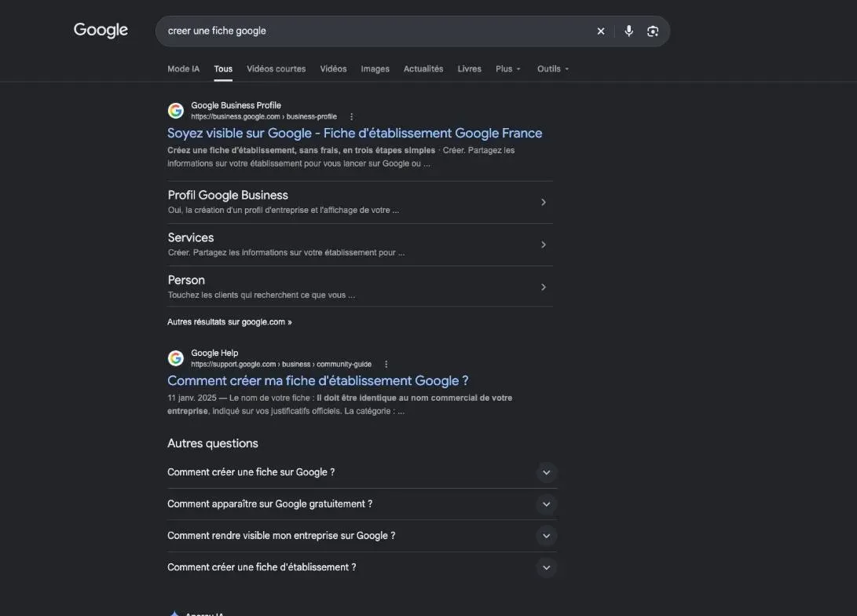Click the Google Help favicon

tap(175, 358)
